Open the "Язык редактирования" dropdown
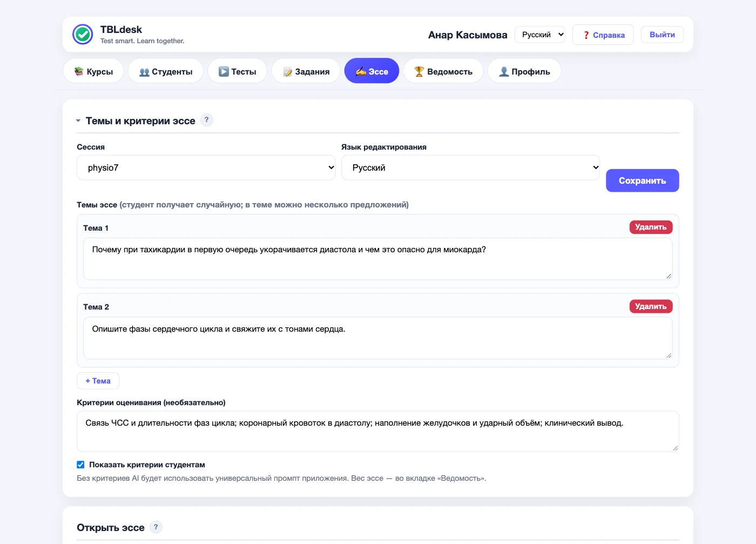Image resolution: width=756 pixels, height=544 pixels. (470, 167)
